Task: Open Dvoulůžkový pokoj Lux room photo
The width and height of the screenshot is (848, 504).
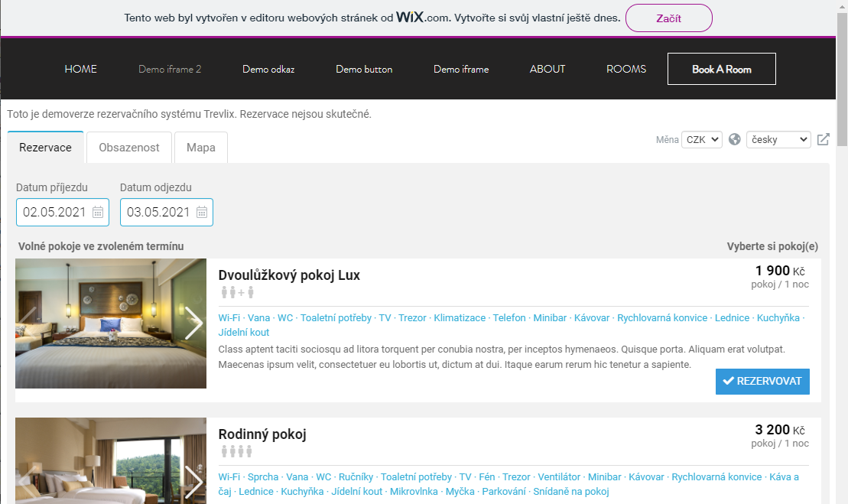Action: pos(111,324)
